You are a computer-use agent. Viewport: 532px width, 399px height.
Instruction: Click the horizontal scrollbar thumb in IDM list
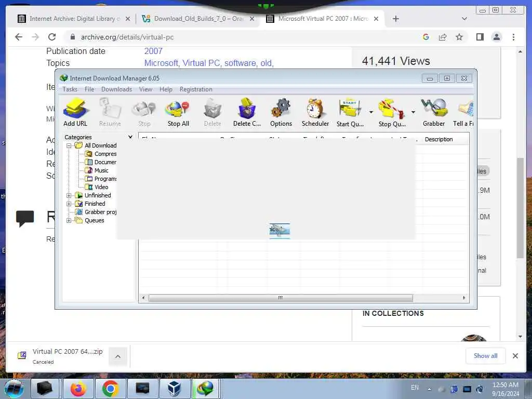281,298
